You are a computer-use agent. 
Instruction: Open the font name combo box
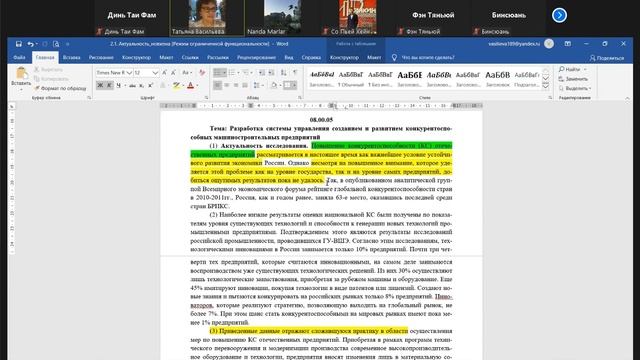114,73
